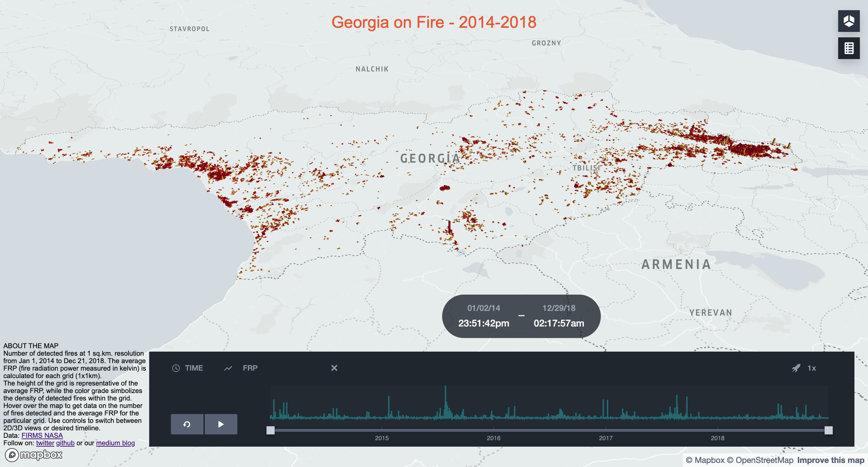Toggle the 3D map view cube icon

tap(849, 21)
